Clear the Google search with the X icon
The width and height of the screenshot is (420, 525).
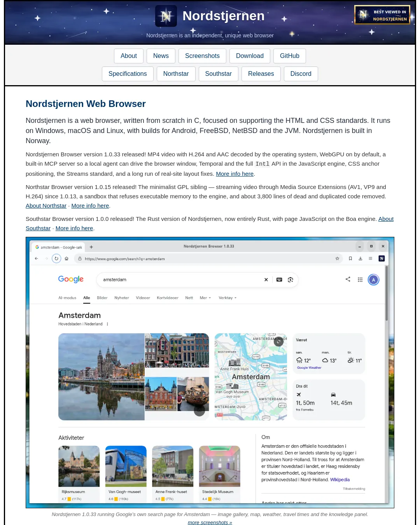point(266,280)
